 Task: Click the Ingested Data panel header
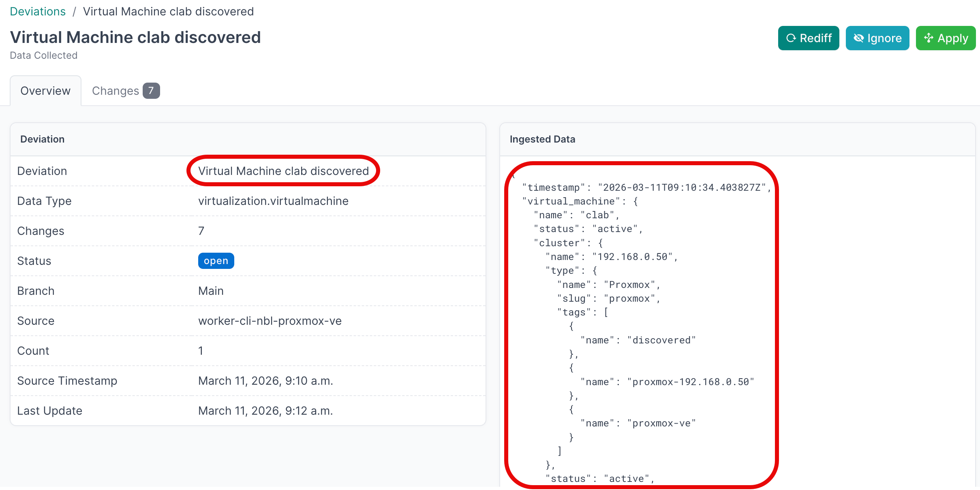[542, 139]
